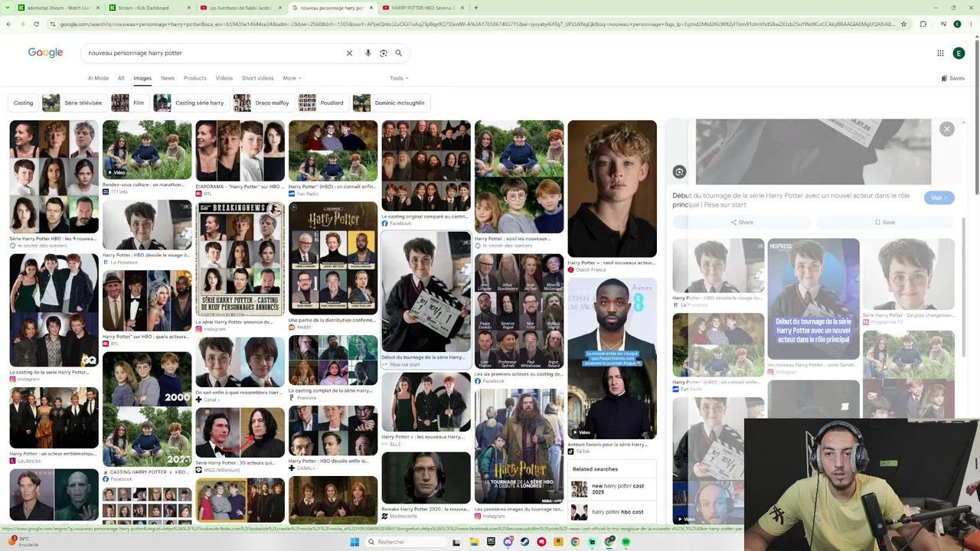This screenshot has width=980, height=551.
Task: Expand the Tools dropdown
Action: click(399, 78)
